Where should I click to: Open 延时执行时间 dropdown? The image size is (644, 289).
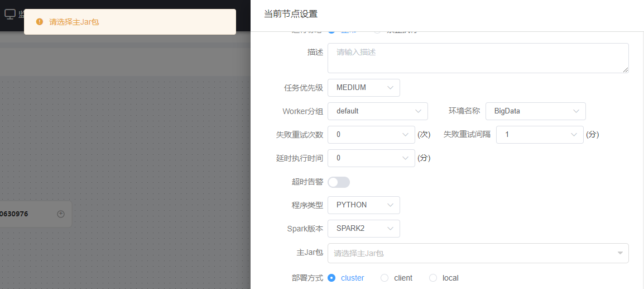click(371, 158)
